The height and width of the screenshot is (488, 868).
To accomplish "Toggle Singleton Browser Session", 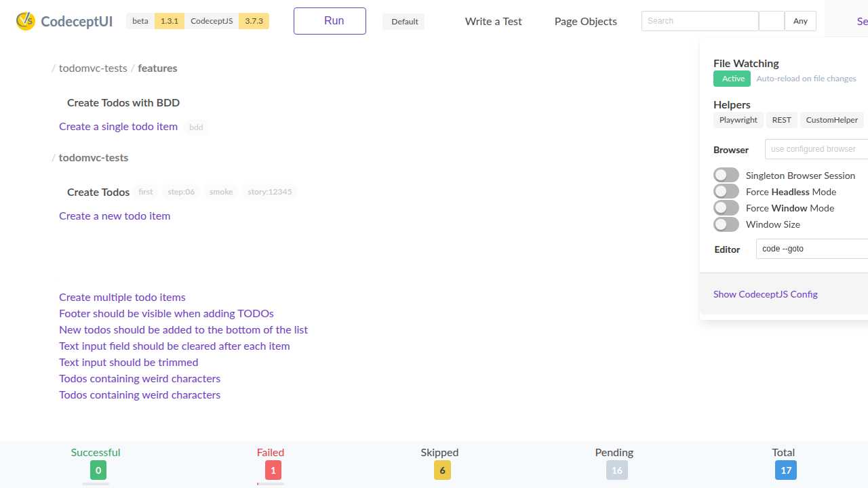I will [x=726, y=176].
